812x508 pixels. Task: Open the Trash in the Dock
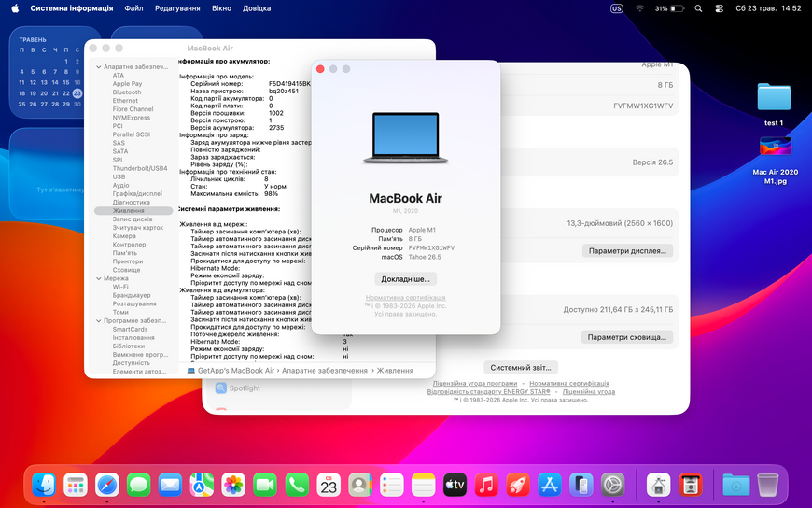(x=767, y=486)
